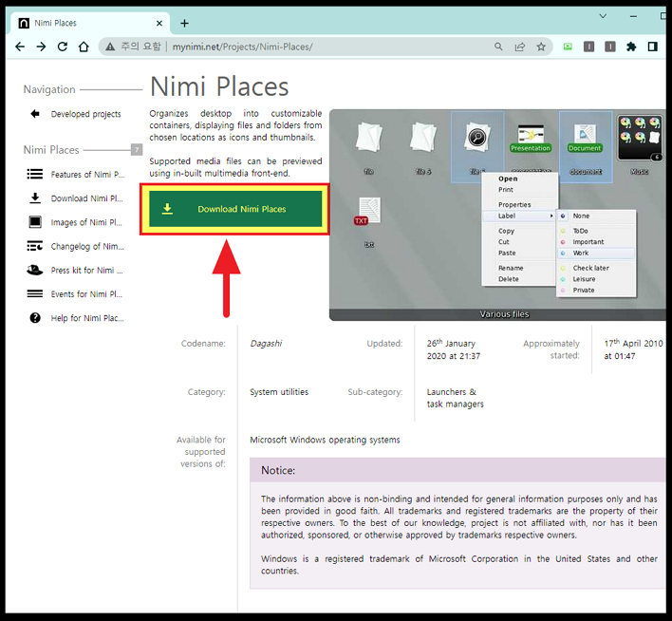The width and height of the screenshot is (672, 621).
Task: Click the address bar URL mynimi.net
Action: pos(243,47)
